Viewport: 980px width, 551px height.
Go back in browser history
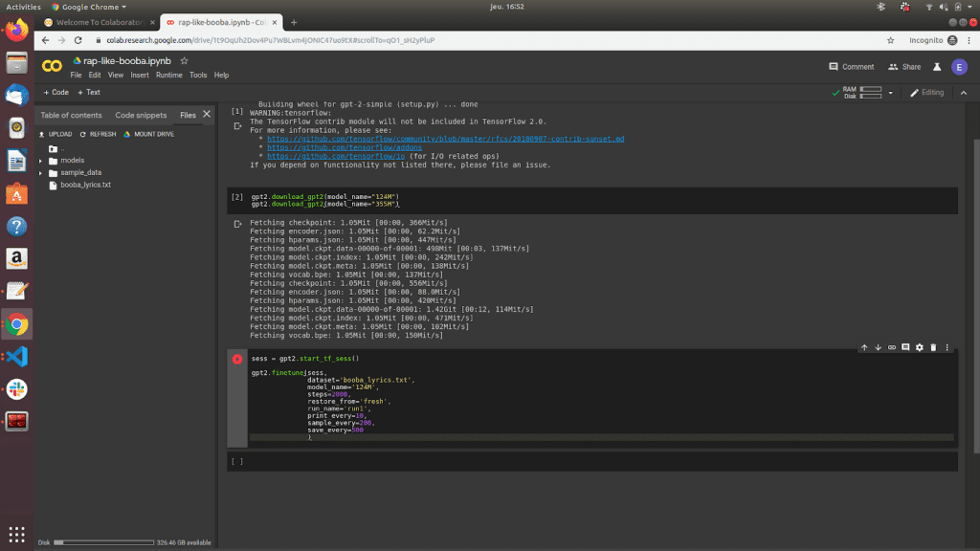click(x=45, y=40)
